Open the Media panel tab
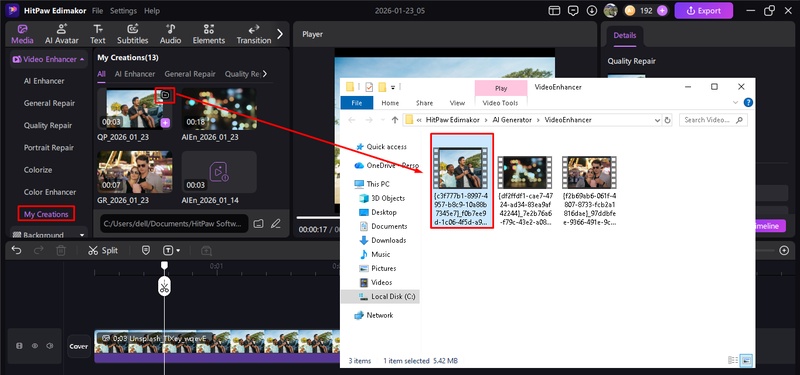The height and width of the screenshot is (375, 800). [22, 34]
